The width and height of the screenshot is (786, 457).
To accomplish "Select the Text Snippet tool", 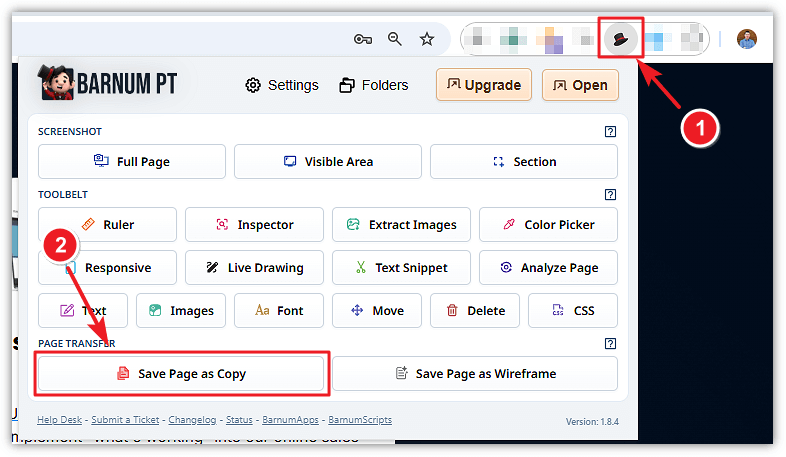I will pos(401,268).
